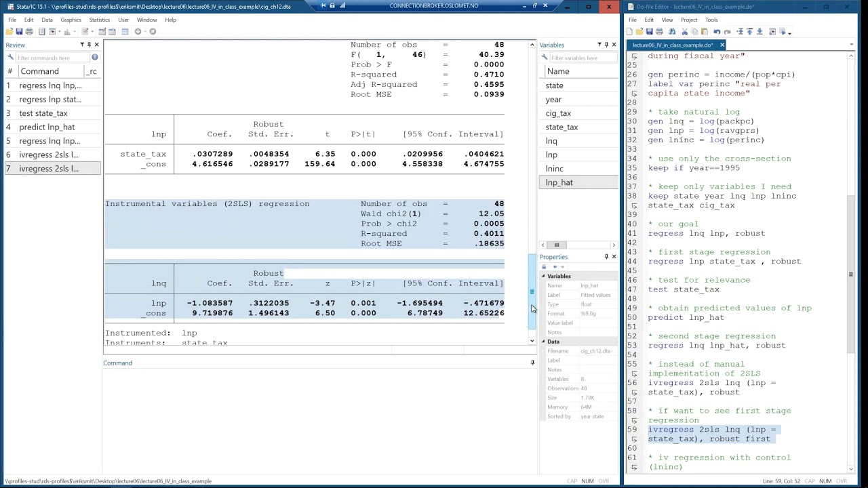868x488 pixels.
Task: Select review command 4 predict lnp_hat
Action: point(52,127)
